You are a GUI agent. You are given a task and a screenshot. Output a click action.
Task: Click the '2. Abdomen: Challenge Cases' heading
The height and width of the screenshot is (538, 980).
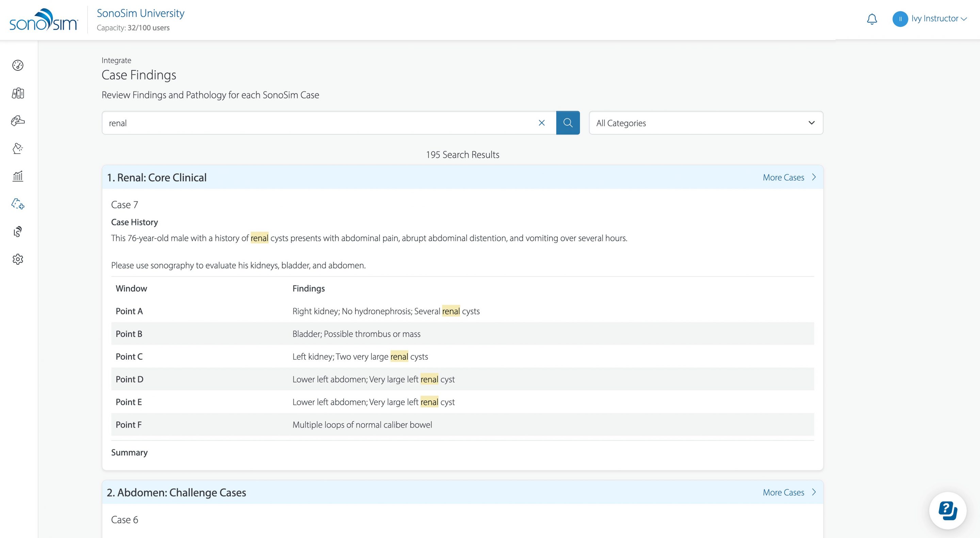[177, 492]
